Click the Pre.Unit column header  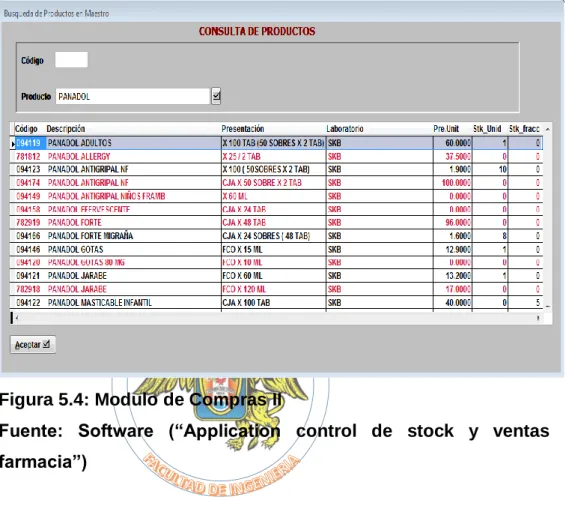(x=446, y=129)
